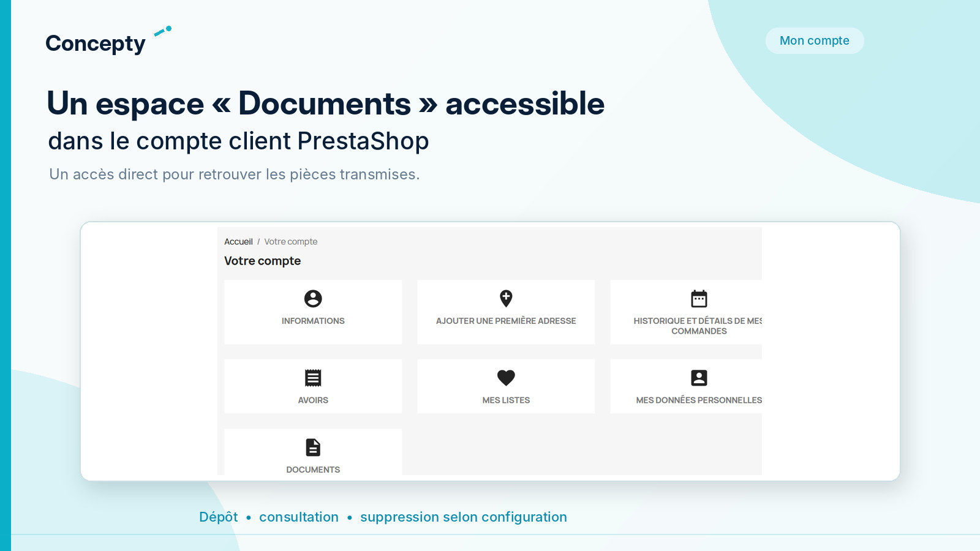Select the AVOIRS label

[313, 400]
